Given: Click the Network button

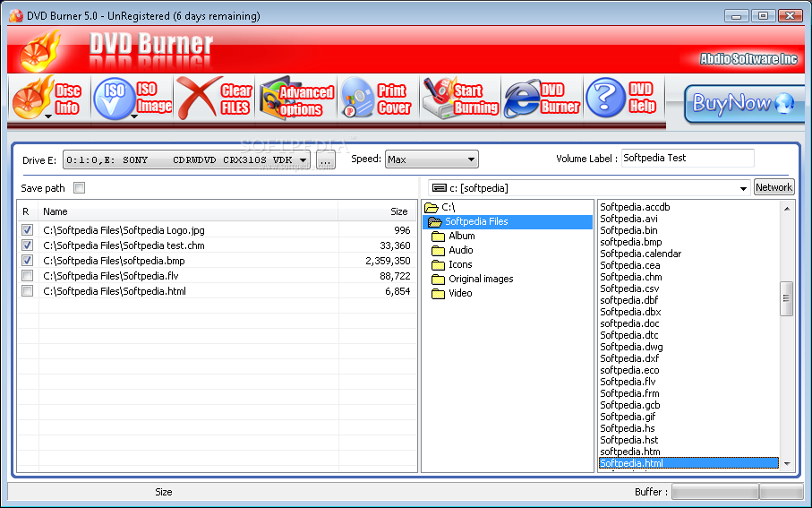Looking at the screenshot, I should (x=774, y=187).
